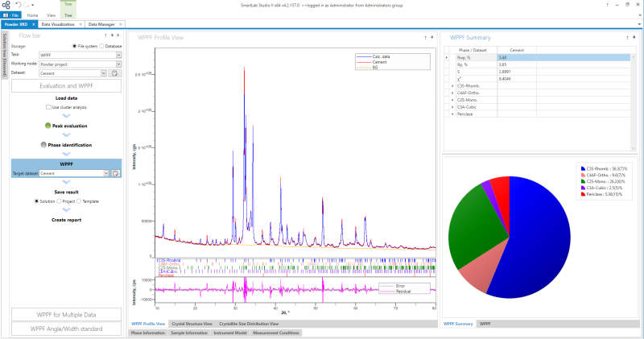The image size is (644, 339).
Task: Switch to the Home ribbon tab
Action: click(x=32, y=15)
